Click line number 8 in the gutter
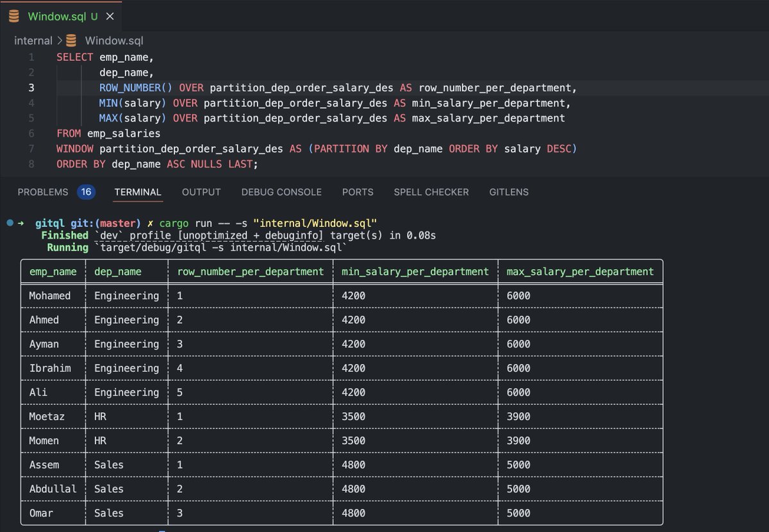This screenshot has height=532, width=769. (31, 164)
